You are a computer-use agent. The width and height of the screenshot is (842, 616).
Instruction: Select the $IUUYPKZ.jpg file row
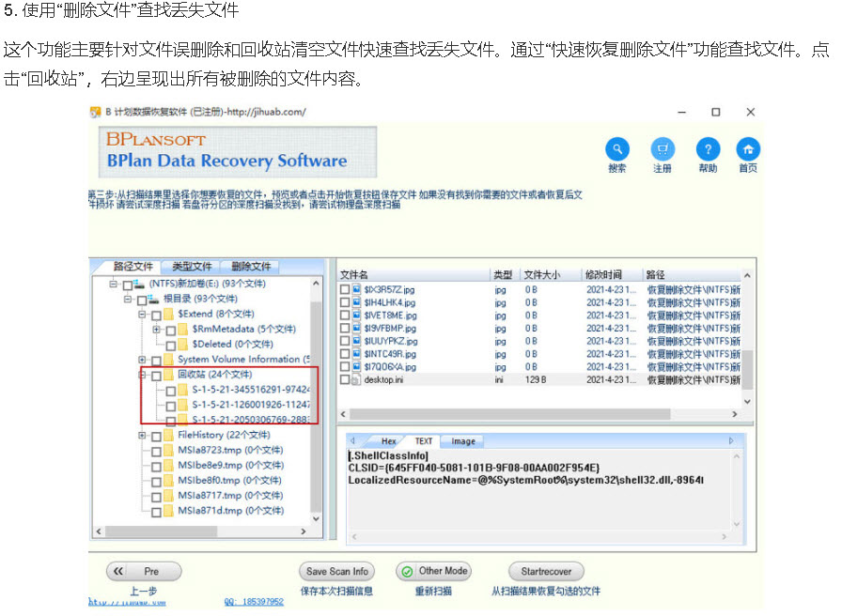pos(539,341)
